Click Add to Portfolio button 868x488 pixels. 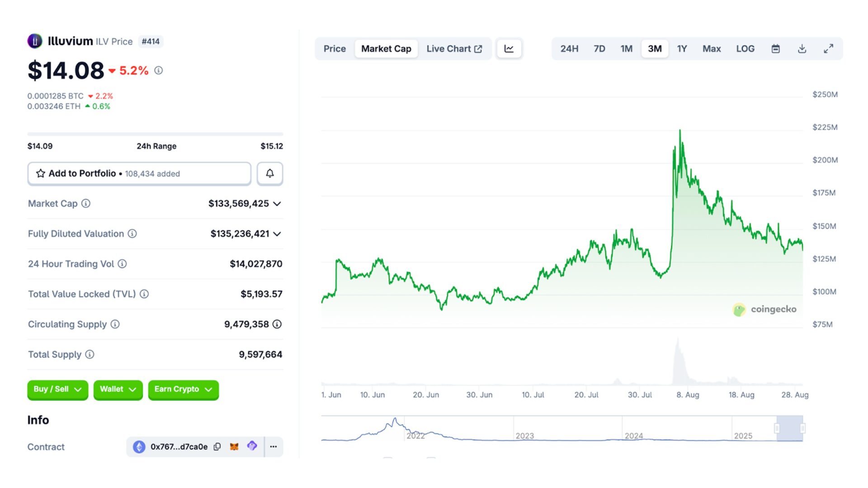(x=139, y=174)
